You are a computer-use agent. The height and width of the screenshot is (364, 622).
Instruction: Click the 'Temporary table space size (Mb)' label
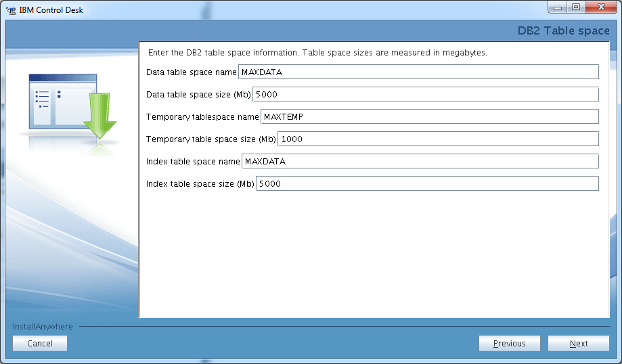point(211,139)
